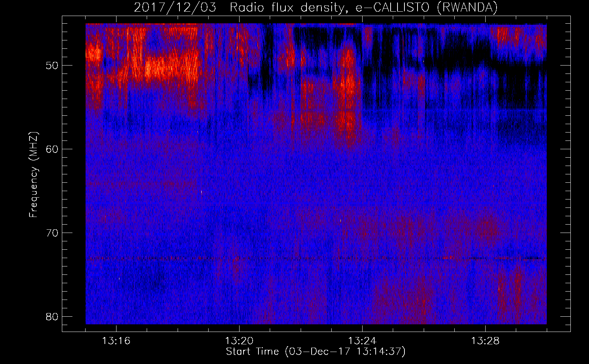
Task: Click the 'Frequency (MHZ)' y-axis label
Action: pyautogui.click(x=33, y=175)
